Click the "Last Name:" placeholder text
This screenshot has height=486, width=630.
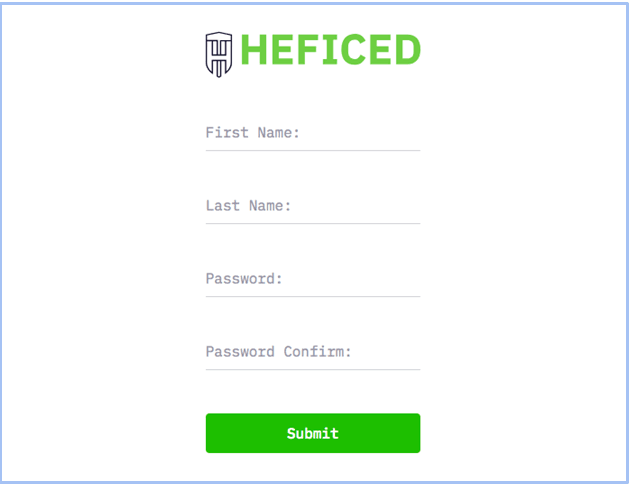pyautogui.click(x=248, y=206)
